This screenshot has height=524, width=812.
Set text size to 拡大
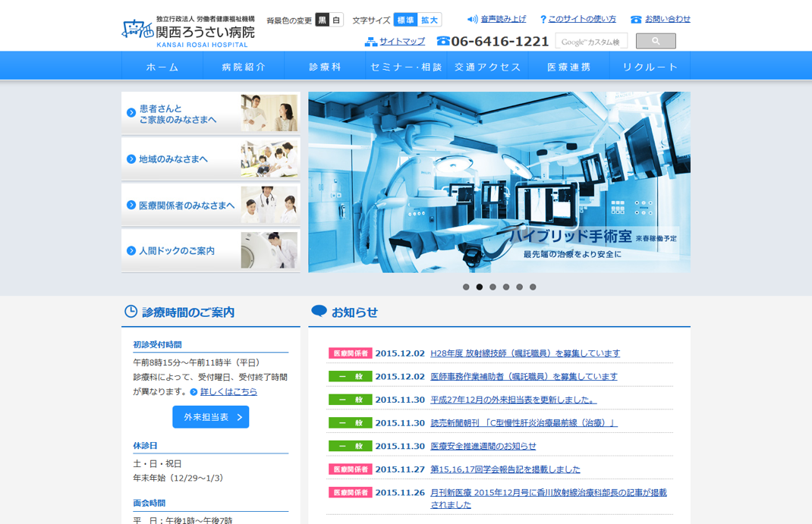click(430, 20)
